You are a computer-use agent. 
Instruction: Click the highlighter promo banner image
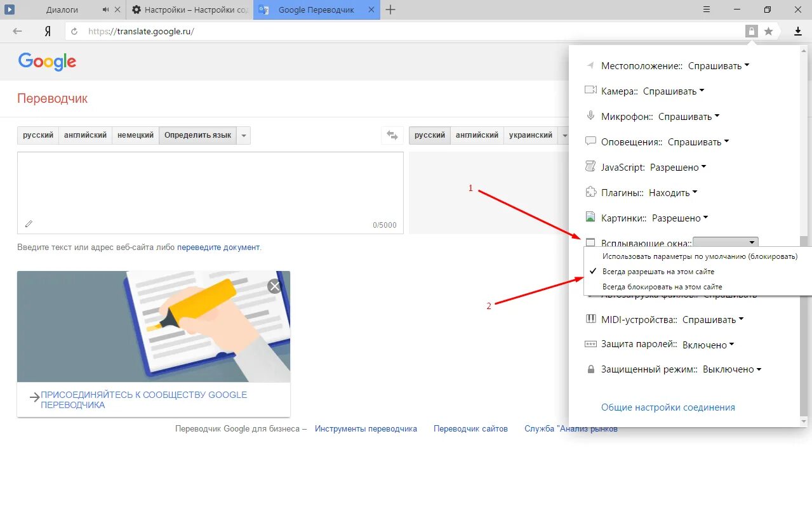point(154,326)
